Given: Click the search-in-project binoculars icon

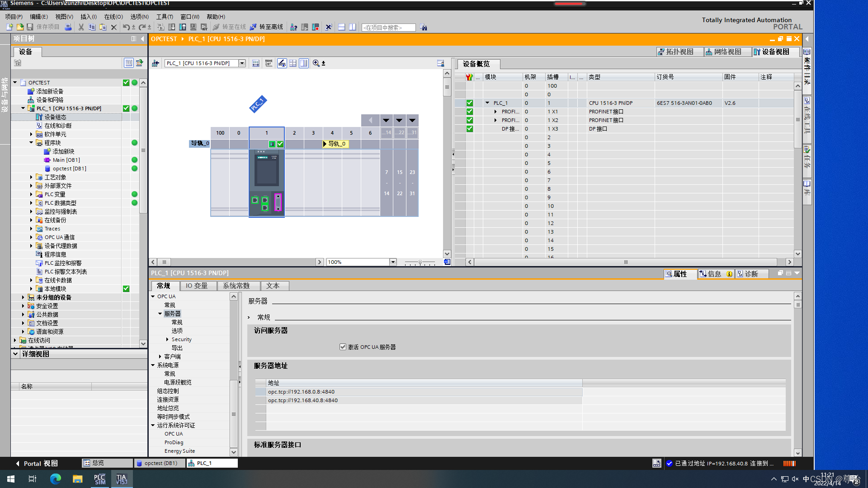Looking at the screenshot, I should pos(424,27).
